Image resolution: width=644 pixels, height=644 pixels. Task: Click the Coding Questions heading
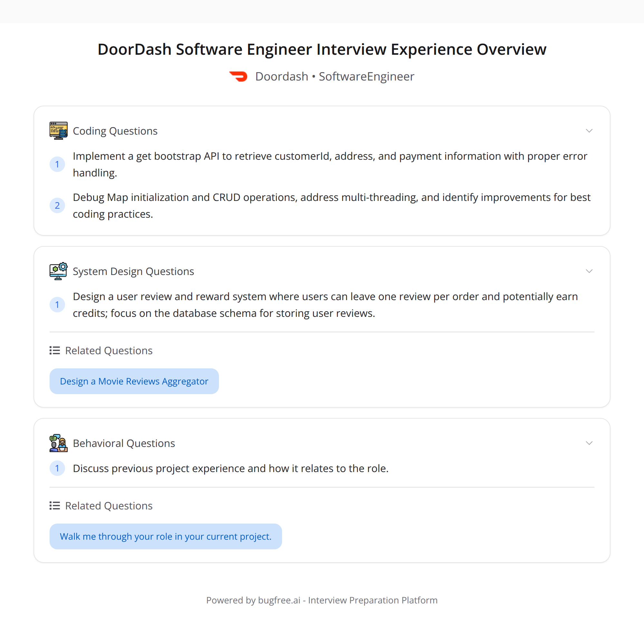(x=115, y=131)
